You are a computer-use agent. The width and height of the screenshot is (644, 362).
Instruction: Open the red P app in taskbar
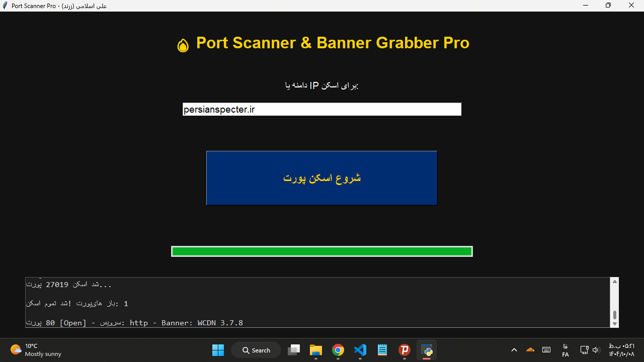point(405,350)
